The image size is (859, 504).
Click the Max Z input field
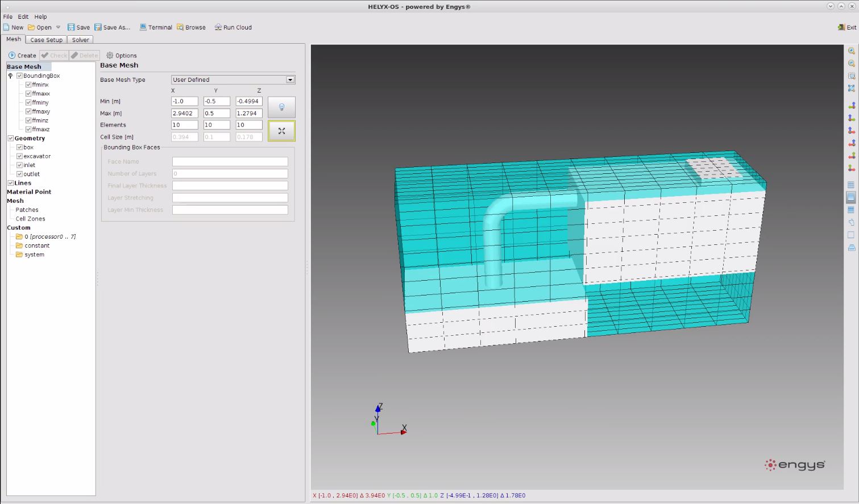249,113
